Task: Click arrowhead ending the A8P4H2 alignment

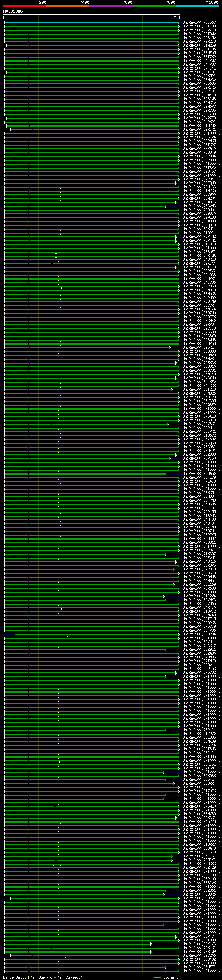Action: (176, 237)
